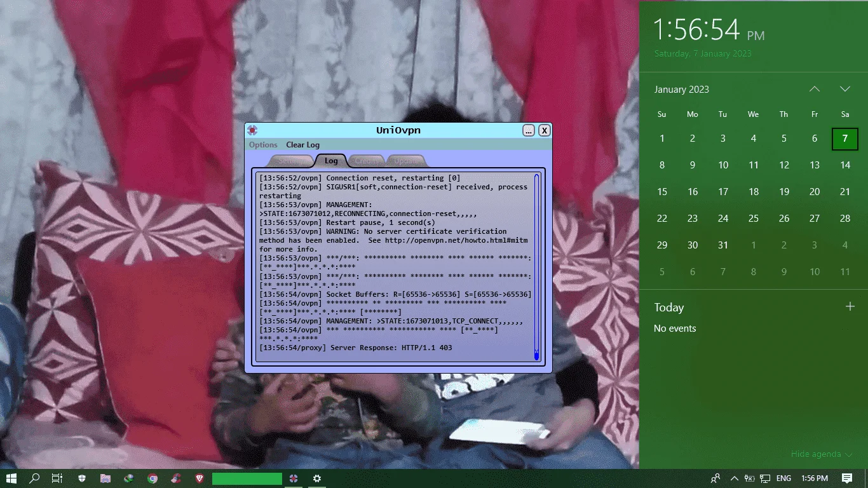Select January 20 in the calendar
Viewport: 868px width, 488px height.
click(x=815, y=192)
